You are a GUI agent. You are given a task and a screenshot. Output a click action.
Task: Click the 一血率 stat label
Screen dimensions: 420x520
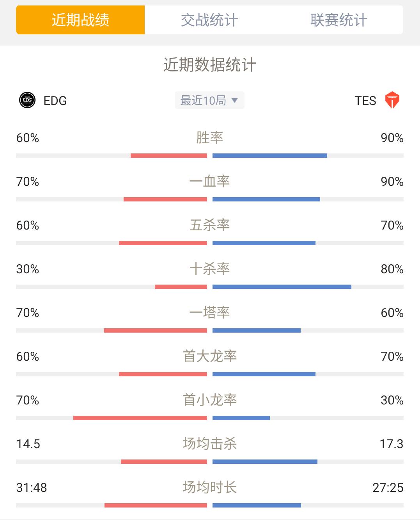pyautogui.click(x=209, y=182)
